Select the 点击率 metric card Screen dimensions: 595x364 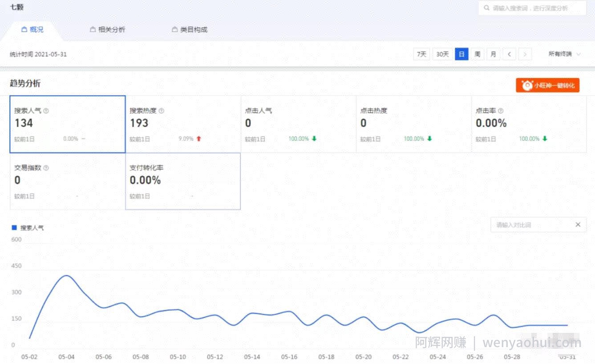(529, 124)
